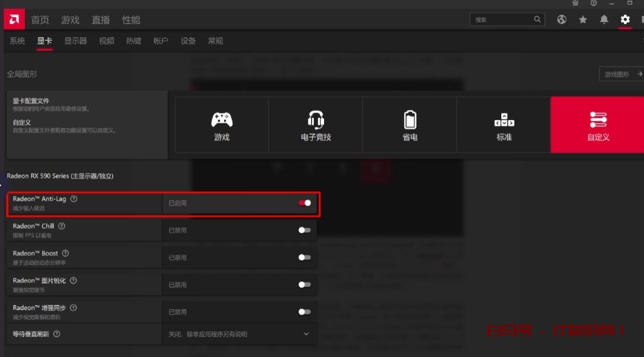Click the favorites star icon
Screen dimensions: 644x357
tap(583, 19)
